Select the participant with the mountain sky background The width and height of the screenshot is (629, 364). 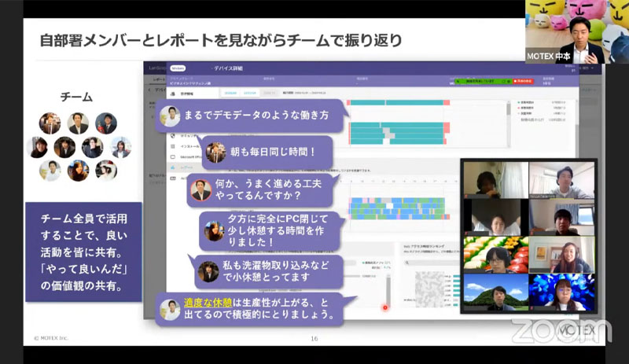(496, 292)
